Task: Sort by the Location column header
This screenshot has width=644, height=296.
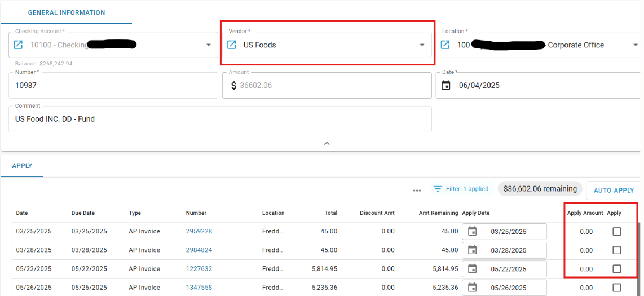Action: (274, 213)
